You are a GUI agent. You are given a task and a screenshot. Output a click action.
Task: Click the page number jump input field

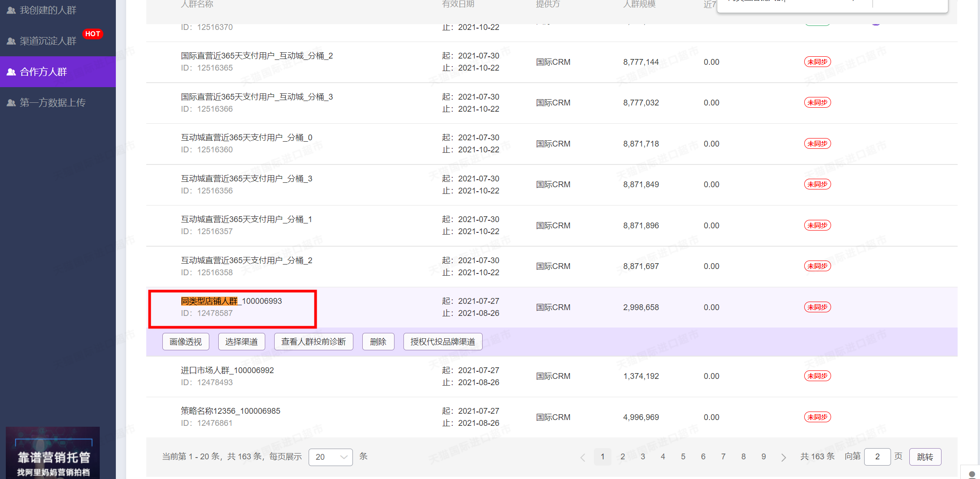click(x=877, y=457)
